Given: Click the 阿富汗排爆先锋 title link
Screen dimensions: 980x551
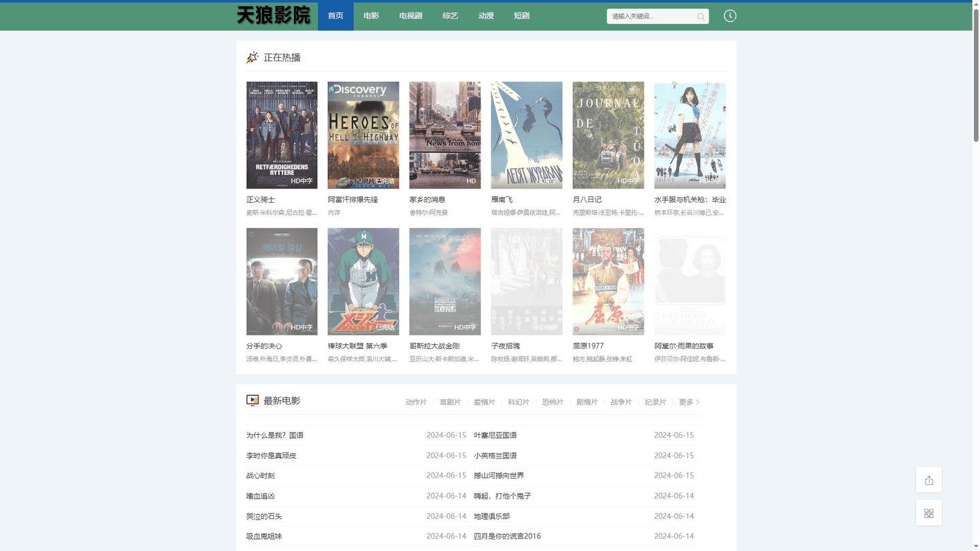Looking at the screenshot, I should (353, 200).
